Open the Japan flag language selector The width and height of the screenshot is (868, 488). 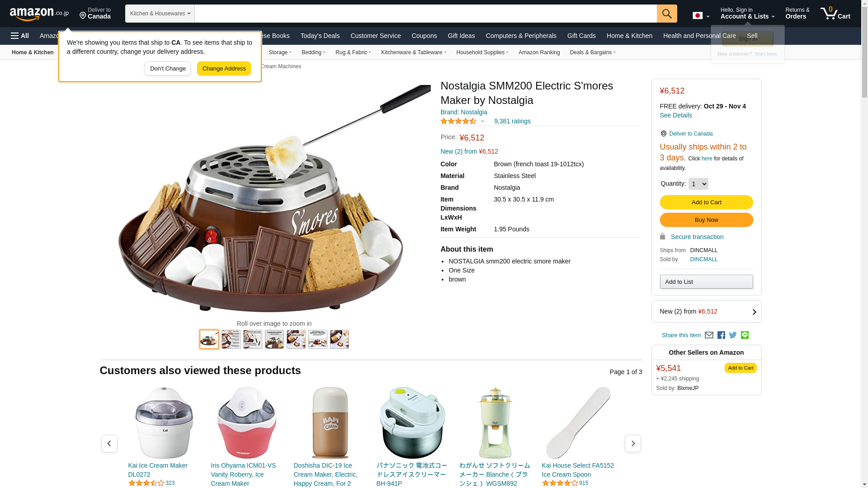click(701, 16)
